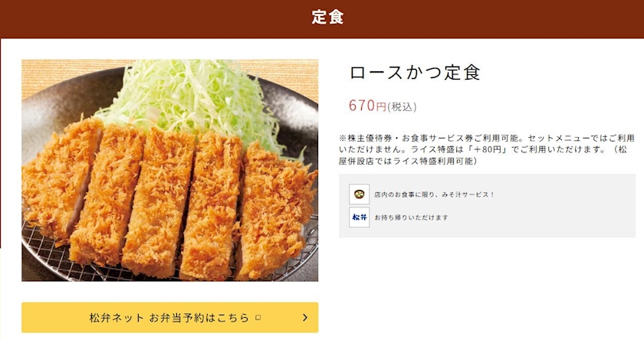Click the 店内のお食事に限り、みそ汁サービス text
The height and width of the screenshot is (340, 644).
[434, 195]
